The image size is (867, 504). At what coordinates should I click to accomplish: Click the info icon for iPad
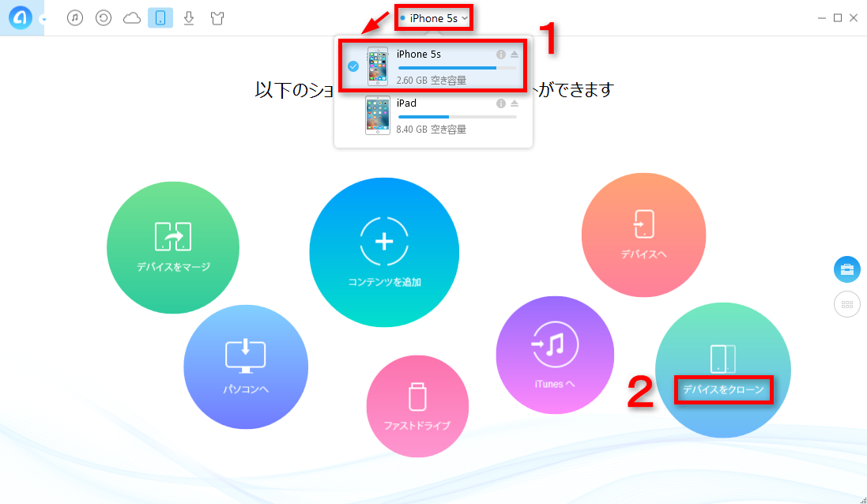coord(501,103)
